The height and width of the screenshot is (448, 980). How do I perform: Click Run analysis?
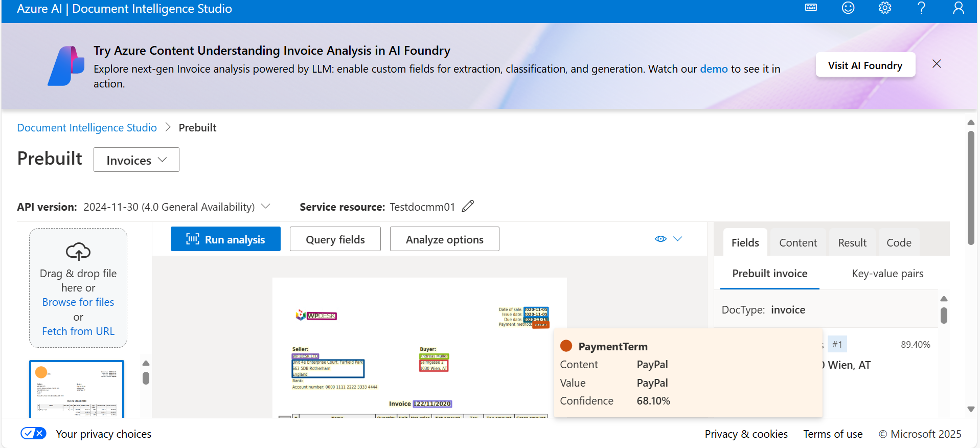225,239
